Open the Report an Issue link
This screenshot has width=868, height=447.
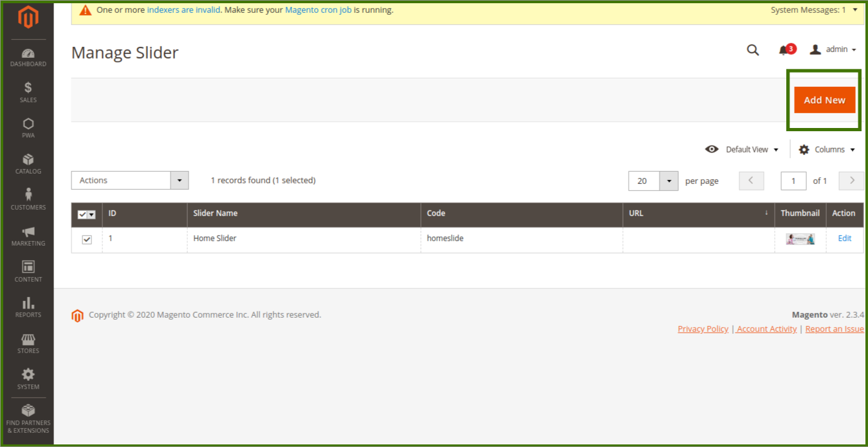[x=835, y=329]
